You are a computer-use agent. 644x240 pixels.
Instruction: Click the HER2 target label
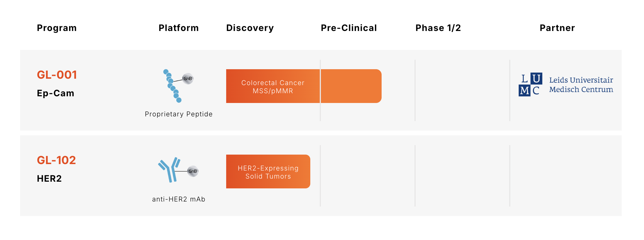(x=49, y=179)
